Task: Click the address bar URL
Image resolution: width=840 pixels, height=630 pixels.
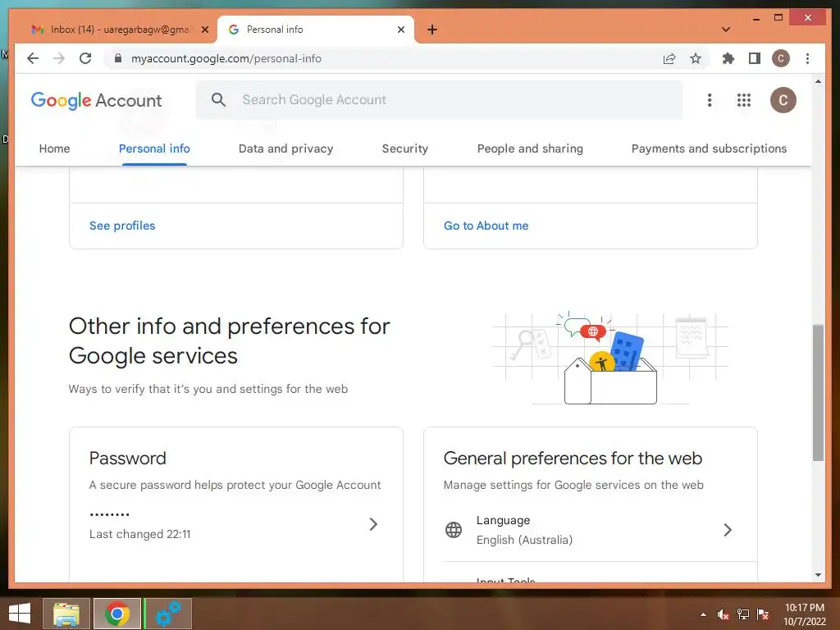Action: click(226, 58)
